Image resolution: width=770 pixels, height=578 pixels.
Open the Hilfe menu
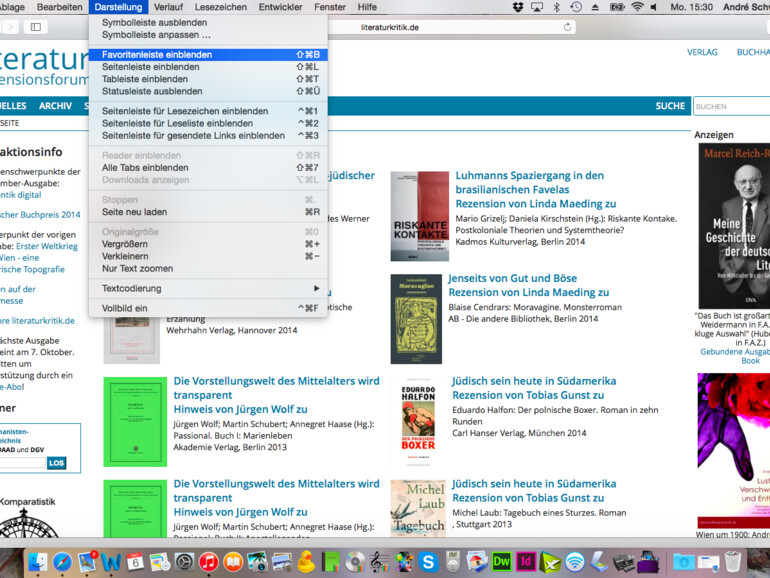click(367, 7)
